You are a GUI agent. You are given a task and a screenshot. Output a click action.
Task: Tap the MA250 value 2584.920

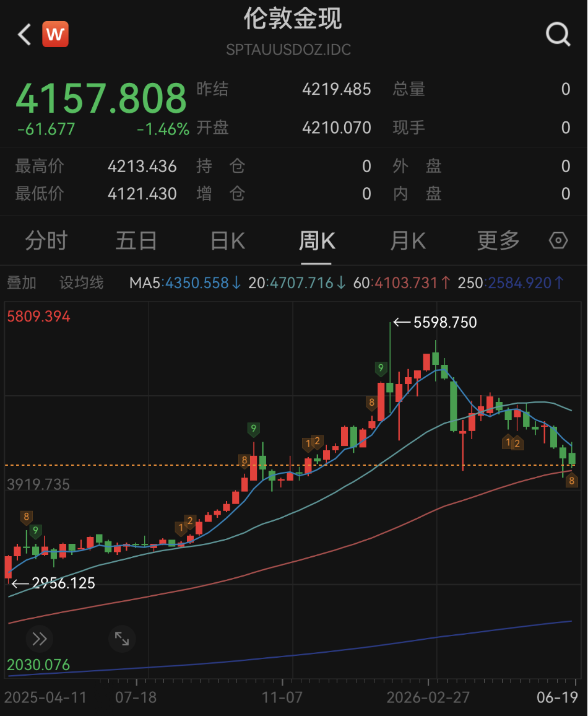point(519,283)
